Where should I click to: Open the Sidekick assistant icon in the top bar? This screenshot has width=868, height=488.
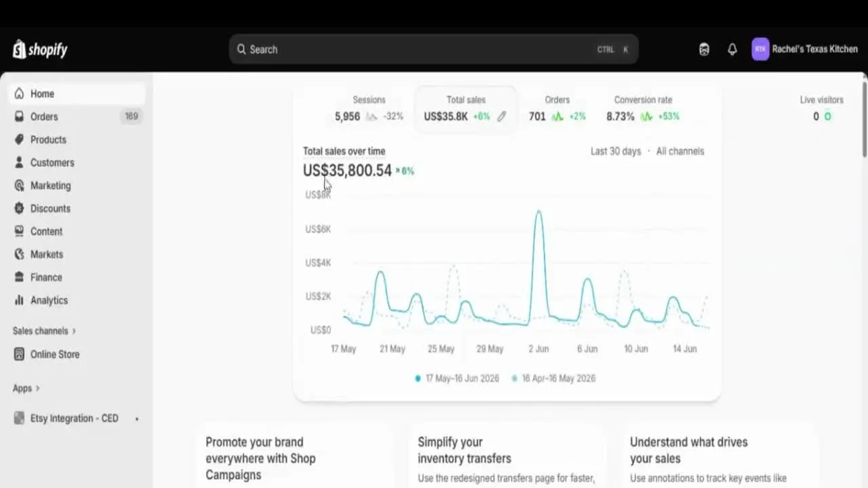point(704,49)
